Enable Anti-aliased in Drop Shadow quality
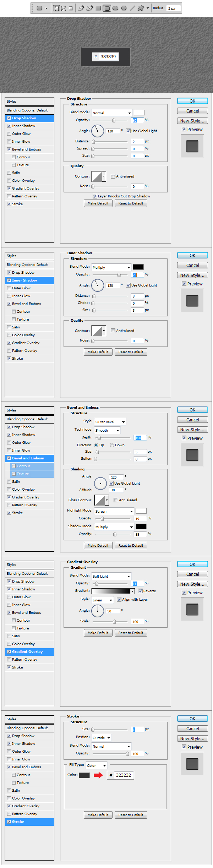This screenshot has width=213, height=868. pyautogui.click(x=113, y=176)
